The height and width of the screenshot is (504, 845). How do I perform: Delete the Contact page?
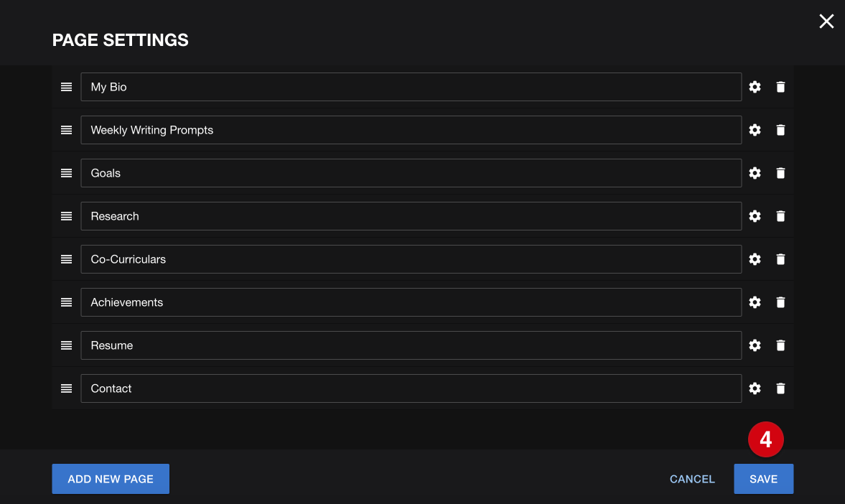pos(780,388)
